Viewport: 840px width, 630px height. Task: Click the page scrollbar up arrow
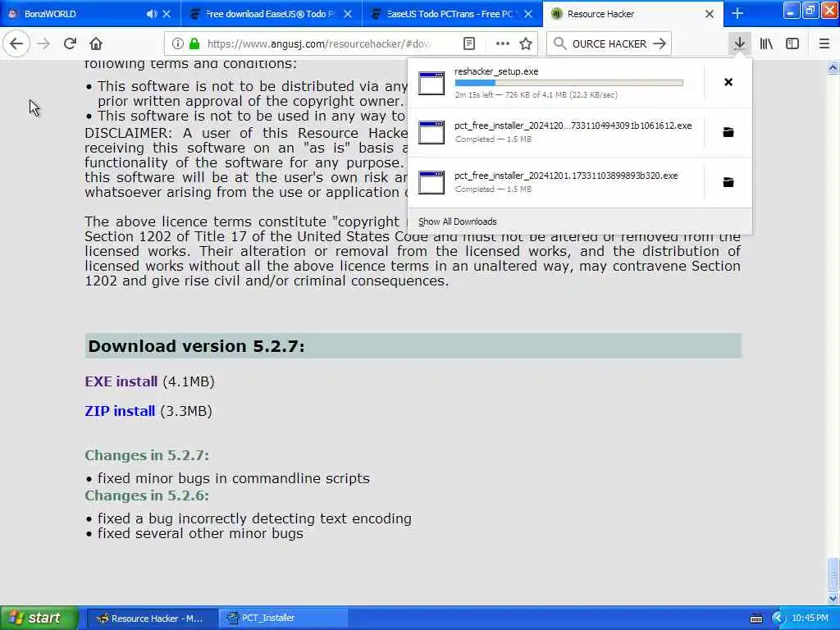pos(833,67)
